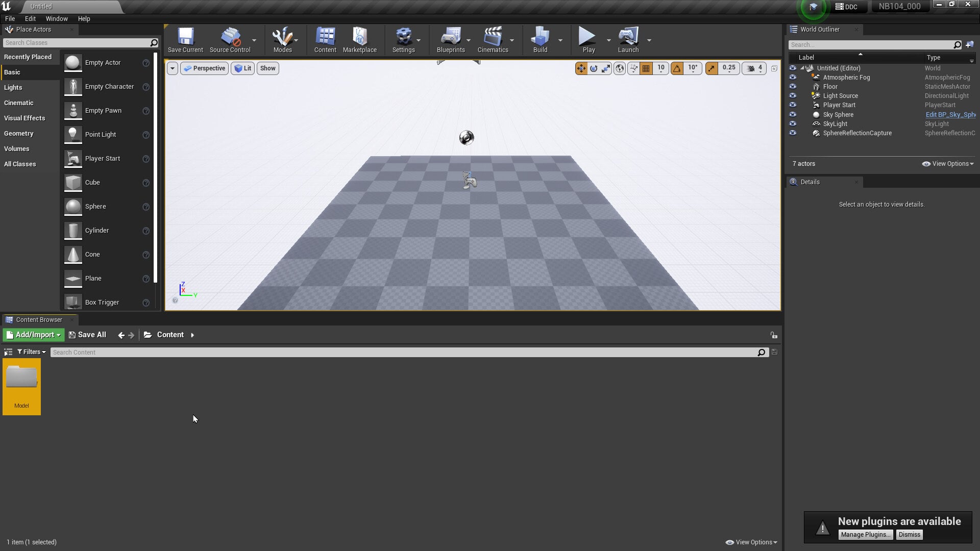Click the Build toolbar icon

(540, 40)
